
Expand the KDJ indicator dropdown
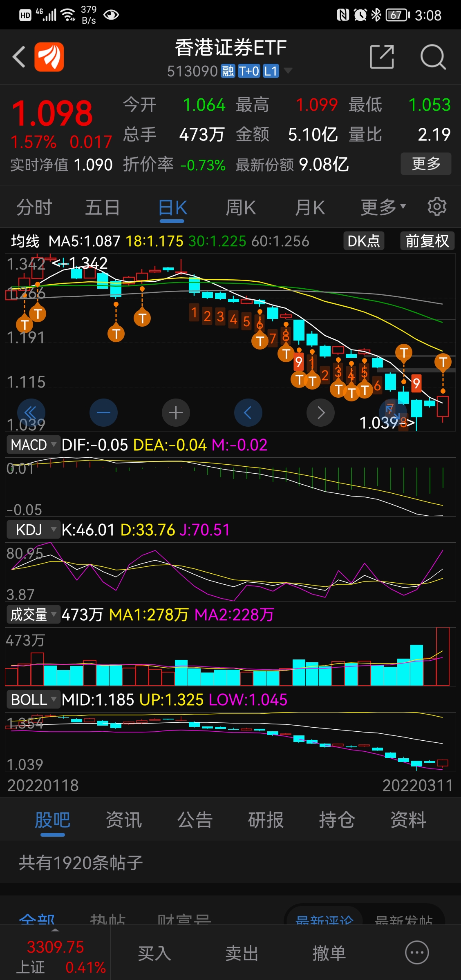pyautogui.click(x=34, y=530)
